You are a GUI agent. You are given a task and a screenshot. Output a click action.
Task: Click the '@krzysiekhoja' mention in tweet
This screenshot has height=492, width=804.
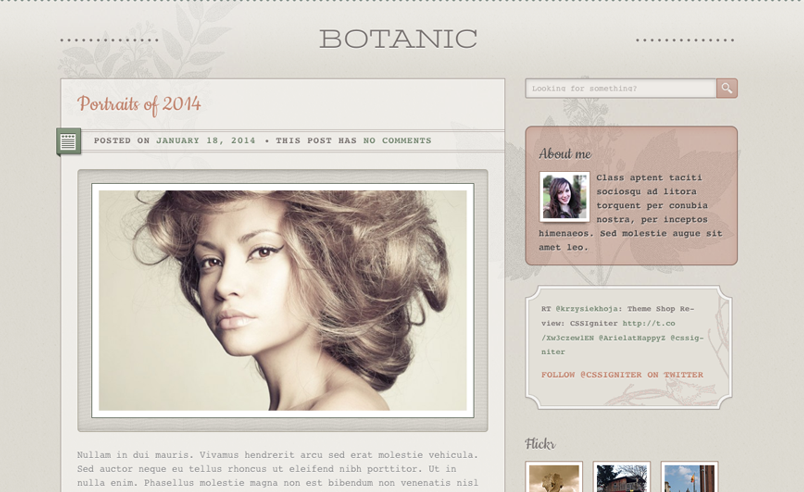pos(587,309)
